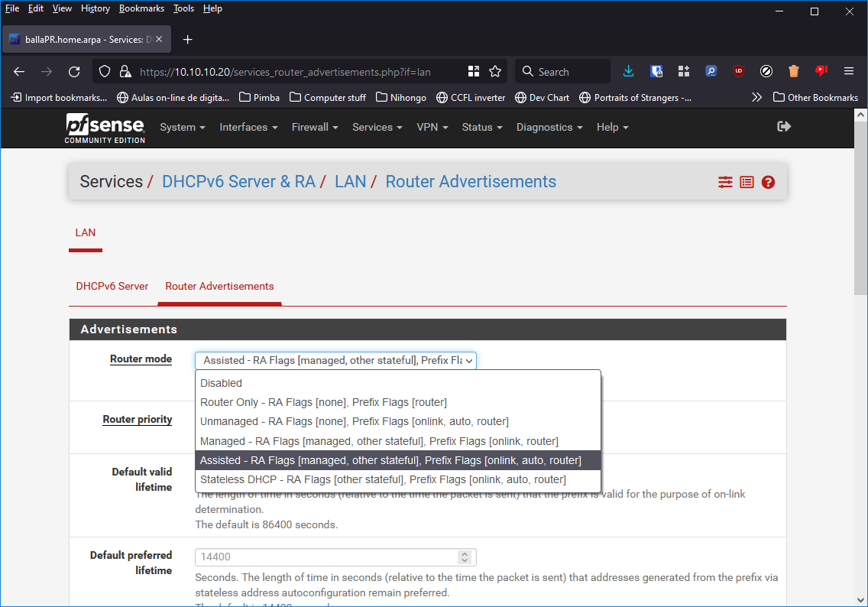Screen dimensions: 868x607
Task: Open the Firewall navigation menu
Action: click(x=314, y=128)
